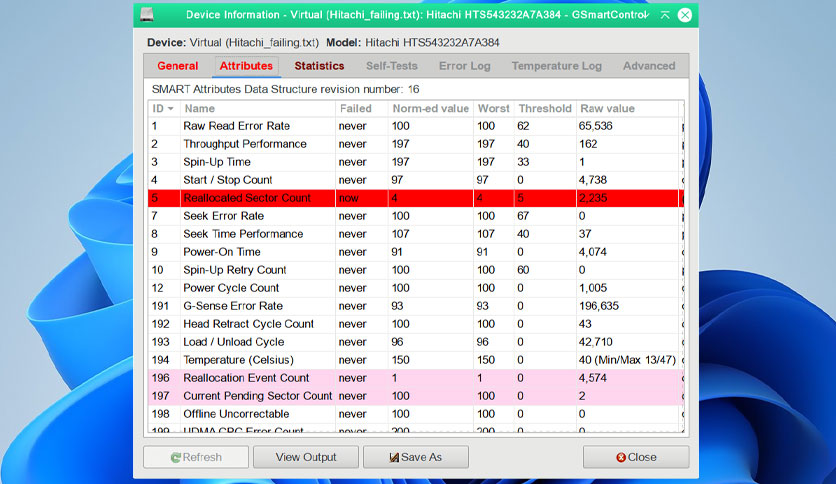
Task: Select the Offline Uncorrectable row
Action: [x=416, y=414]
